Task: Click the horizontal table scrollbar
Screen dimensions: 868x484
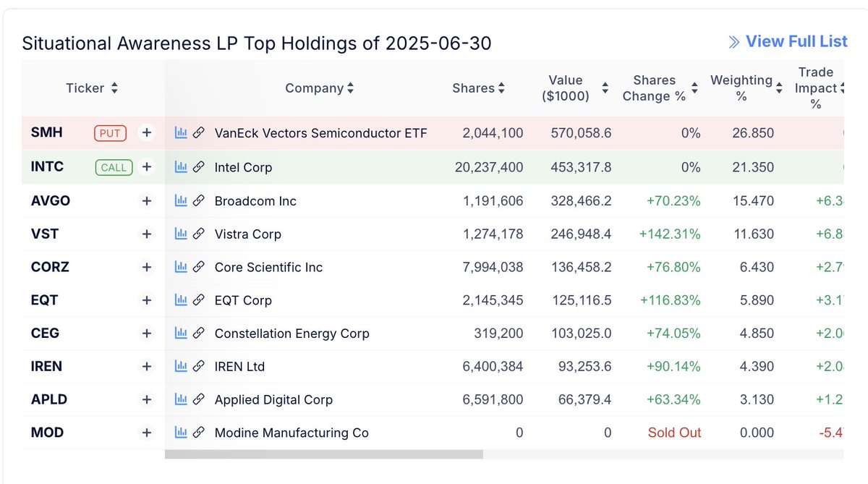Action: (x=323, y=454)
